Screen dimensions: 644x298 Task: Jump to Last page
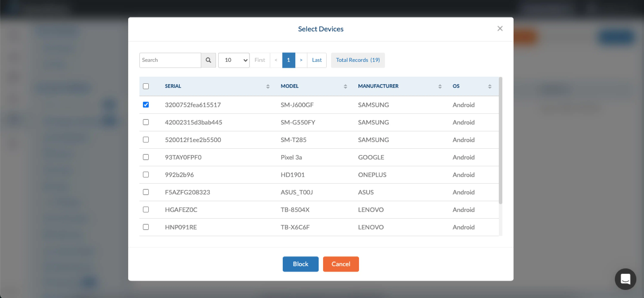coord(317,60)
